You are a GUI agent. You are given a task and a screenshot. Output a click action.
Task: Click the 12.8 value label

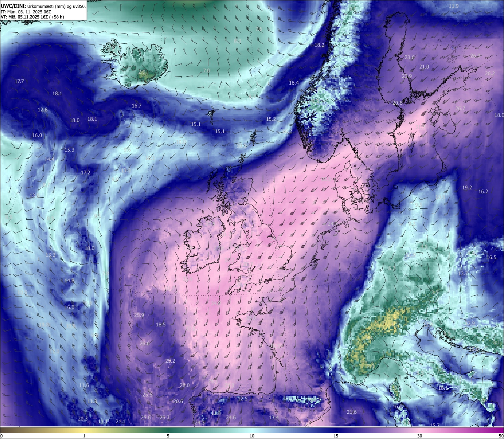click(43, 110)
